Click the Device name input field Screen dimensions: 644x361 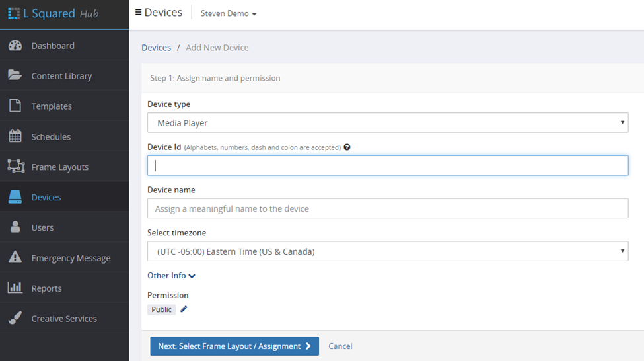(387, 208)
